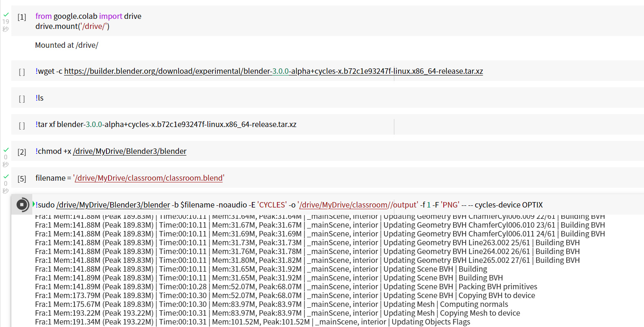This screenshot has width=644, height=327.
Task: Click the [5] filename cell counter
Action: (x=22, y=179)
